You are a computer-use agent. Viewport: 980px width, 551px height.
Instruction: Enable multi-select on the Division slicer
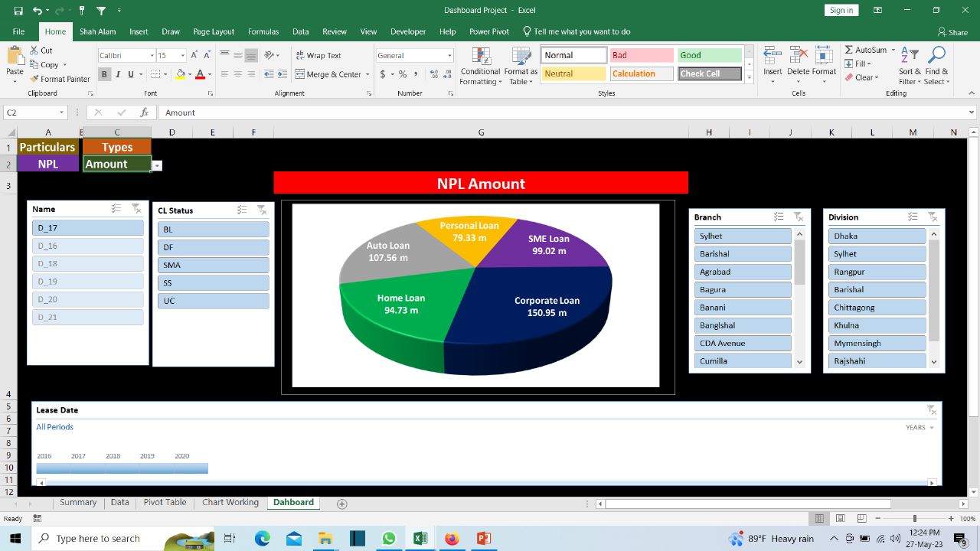[913, 217]
